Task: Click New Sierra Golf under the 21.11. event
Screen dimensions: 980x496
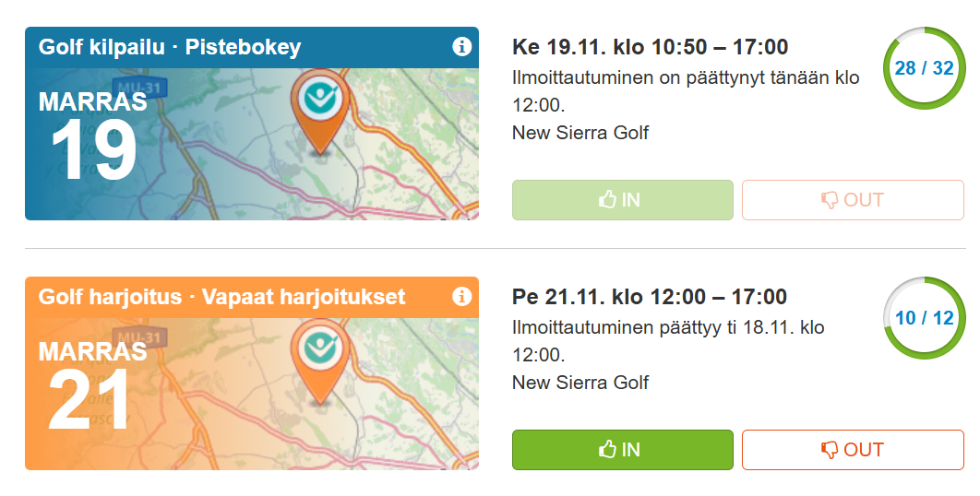Action: (580, 383)
